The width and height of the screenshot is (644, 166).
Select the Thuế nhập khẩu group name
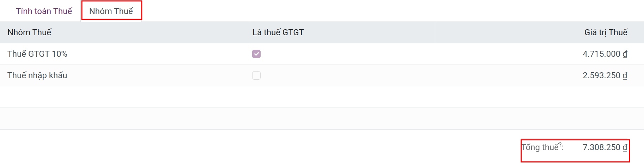pos(37,75)
